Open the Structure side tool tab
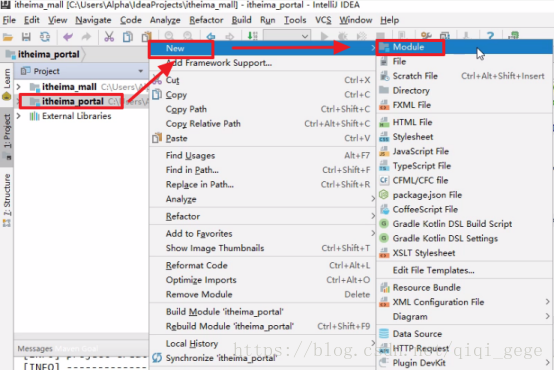 [7, 200]
